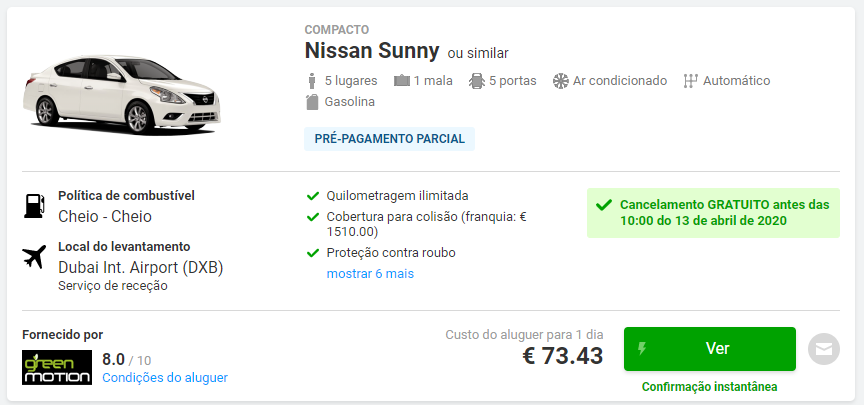Click the PRÉ-PAGAMENTO PARCIAL badge

point(390,139)
